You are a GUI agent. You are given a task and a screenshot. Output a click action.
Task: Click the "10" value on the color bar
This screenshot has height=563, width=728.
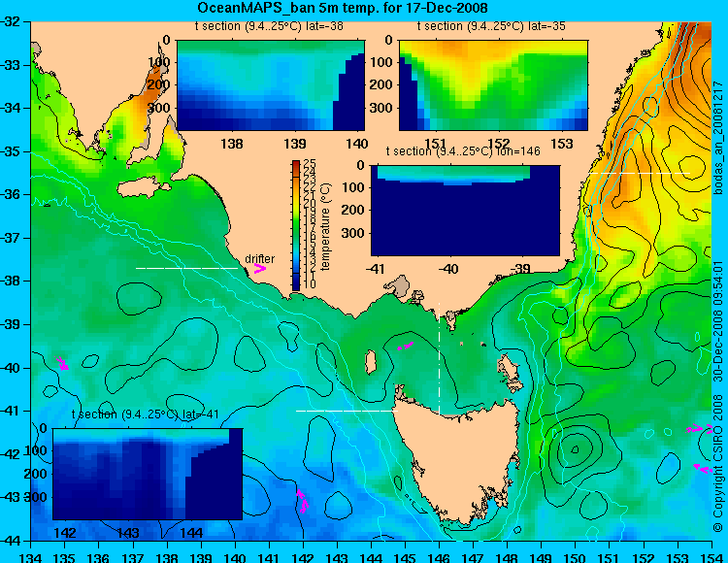tap(310, 283)
